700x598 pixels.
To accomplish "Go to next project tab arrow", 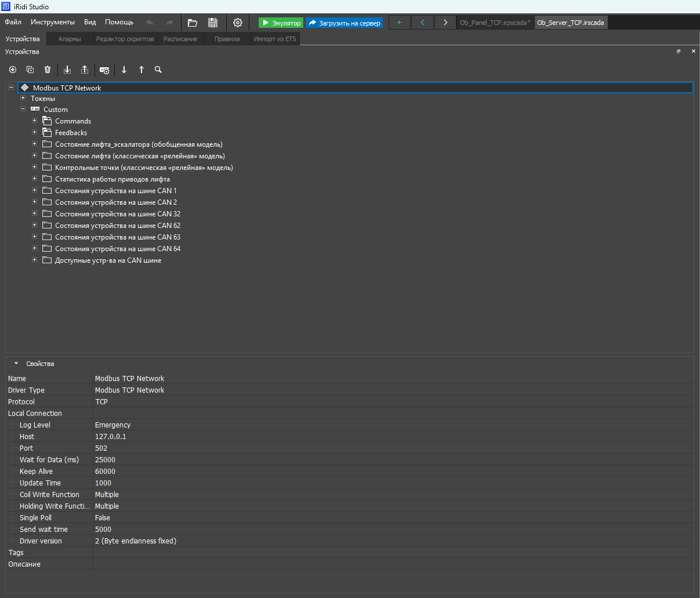I will point(445,23).
